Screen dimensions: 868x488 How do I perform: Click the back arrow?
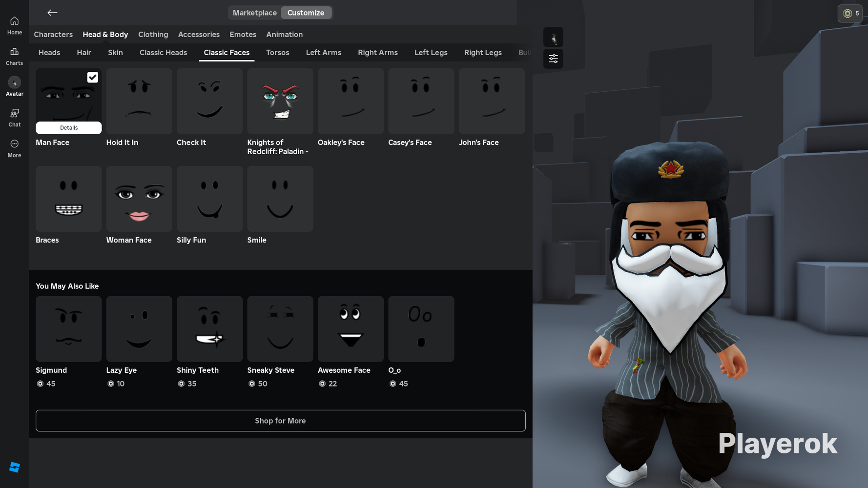point(52,13)
